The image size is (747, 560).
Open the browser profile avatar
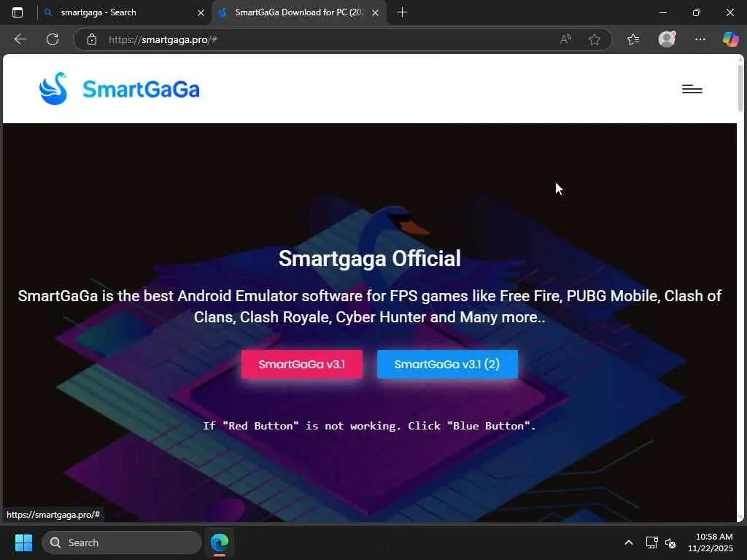coord(667,39)
